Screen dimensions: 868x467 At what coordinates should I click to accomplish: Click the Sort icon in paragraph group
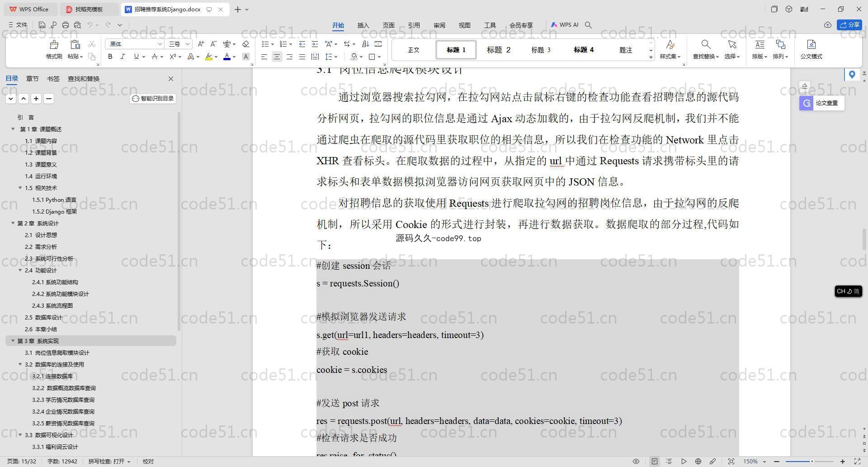coord(366,44)
